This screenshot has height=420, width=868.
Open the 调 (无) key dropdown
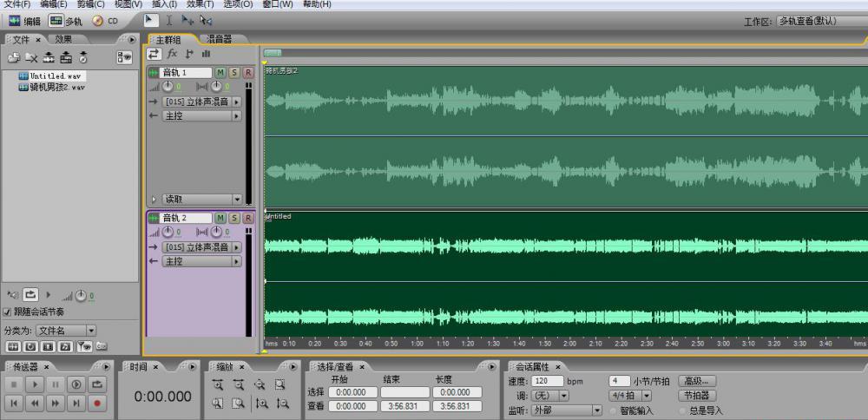pos(549,396)
